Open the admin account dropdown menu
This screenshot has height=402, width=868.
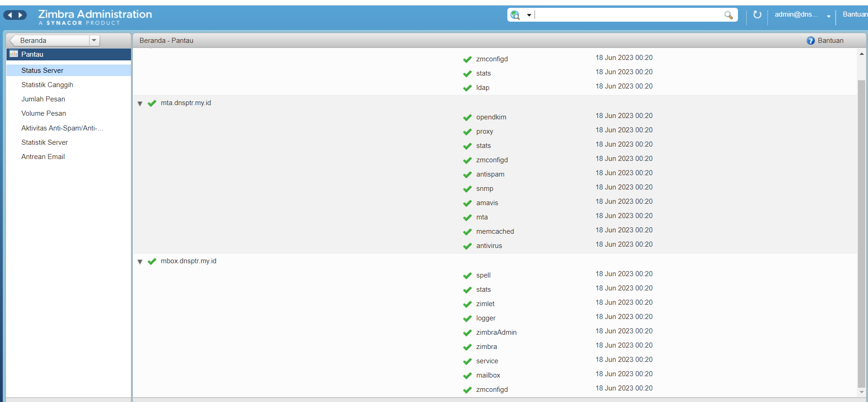[x=828, y=16]
